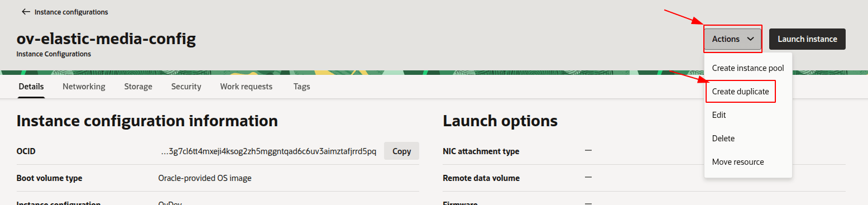The height and width of the screenshot is (205, 868).
Task: Click the Instance configuration information heading
Action: click(x=147, y=121)
